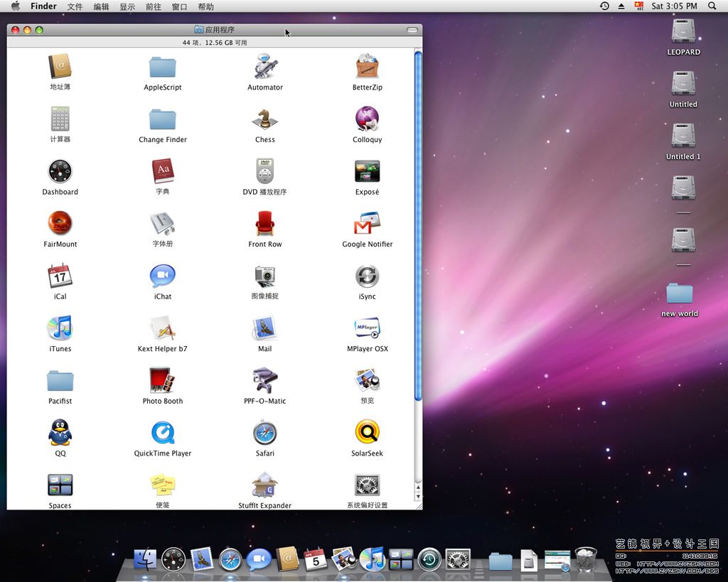Select the iCal calendar icon in window

60,276
